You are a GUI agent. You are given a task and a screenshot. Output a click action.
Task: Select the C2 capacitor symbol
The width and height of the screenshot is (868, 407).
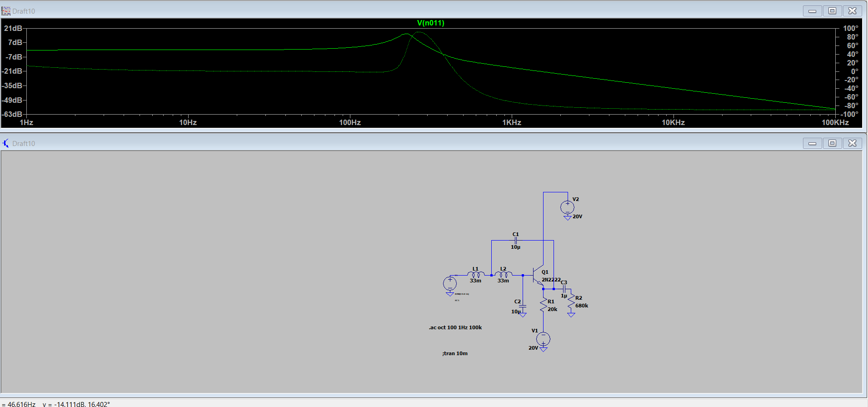[523, 306]
